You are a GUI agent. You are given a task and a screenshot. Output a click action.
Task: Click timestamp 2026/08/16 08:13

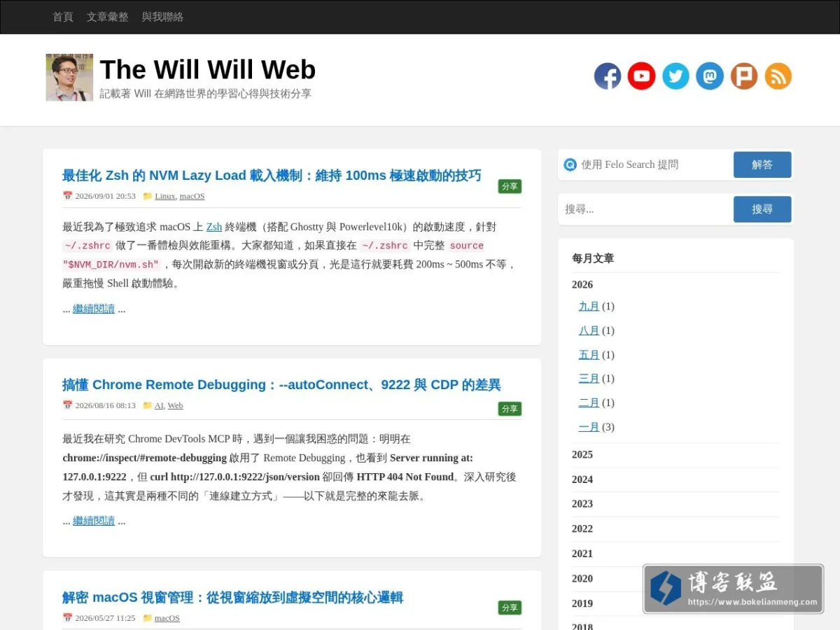pyautogui.click(x=106, y=405)
